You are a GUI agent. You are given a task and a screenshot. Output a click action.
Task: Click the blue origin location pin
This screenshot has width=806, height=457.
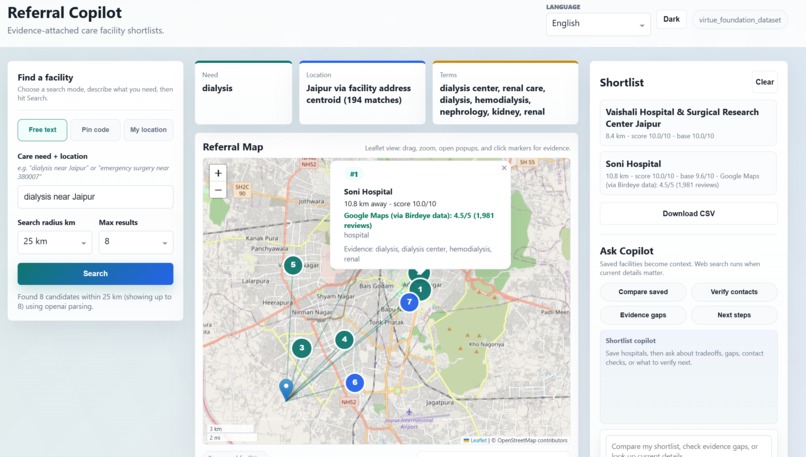tap(286, 390)
